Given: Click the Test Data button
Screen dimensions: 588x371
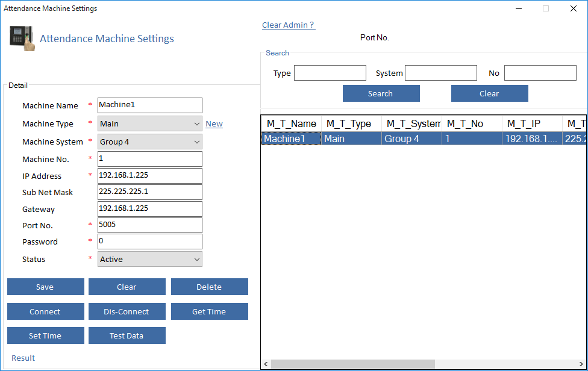Looking at the screenshot, I should click(127, 335).
